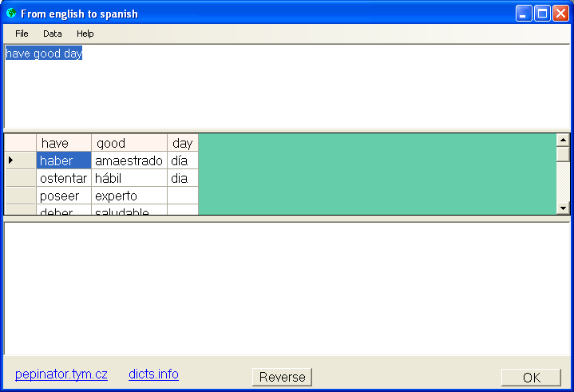Click the grid vertical scrollbar thumb
The width and height of the screenshot is (574, 392).
click(x=563, y=154)
